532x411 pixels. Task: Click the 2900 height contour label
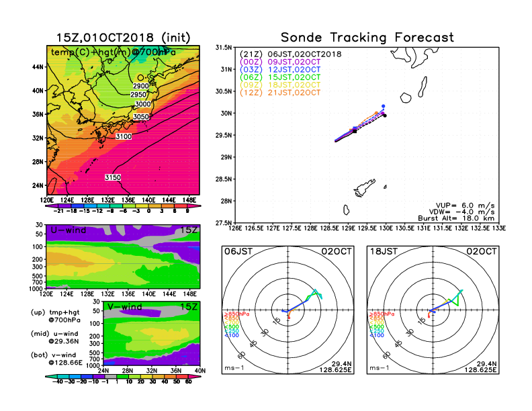[141, 86]
